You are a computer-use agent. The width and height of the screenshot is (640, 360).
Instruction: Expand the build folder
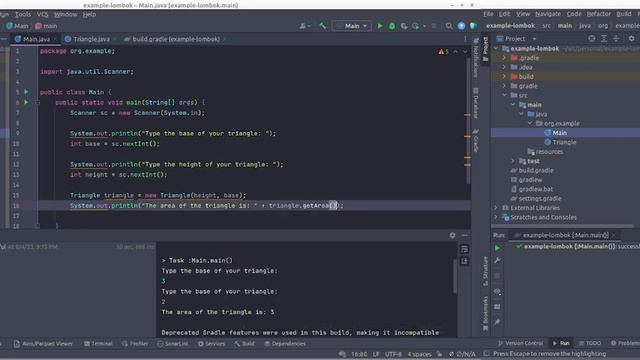click(x=504, y=76)
